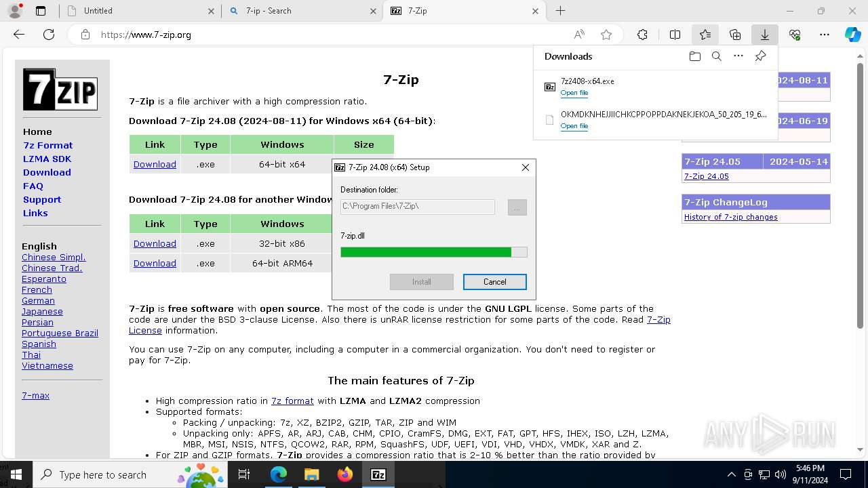Open the 7-max link

point(35,396)
